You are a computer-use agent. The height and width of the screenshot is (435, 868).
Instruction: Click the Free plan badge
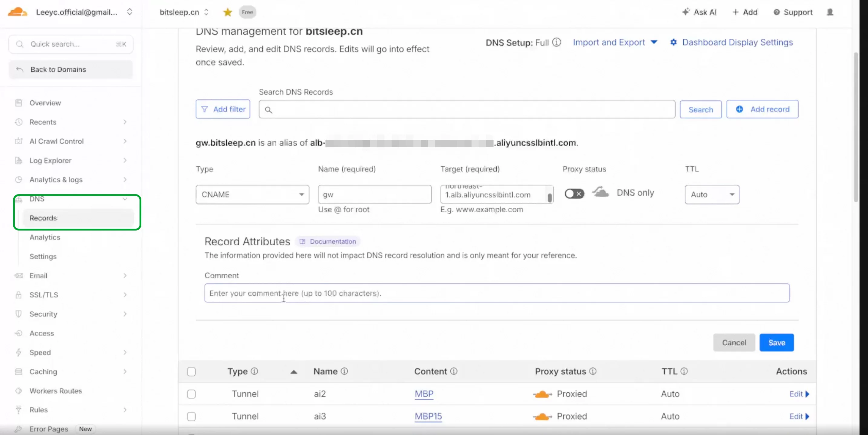click(247, 12)
